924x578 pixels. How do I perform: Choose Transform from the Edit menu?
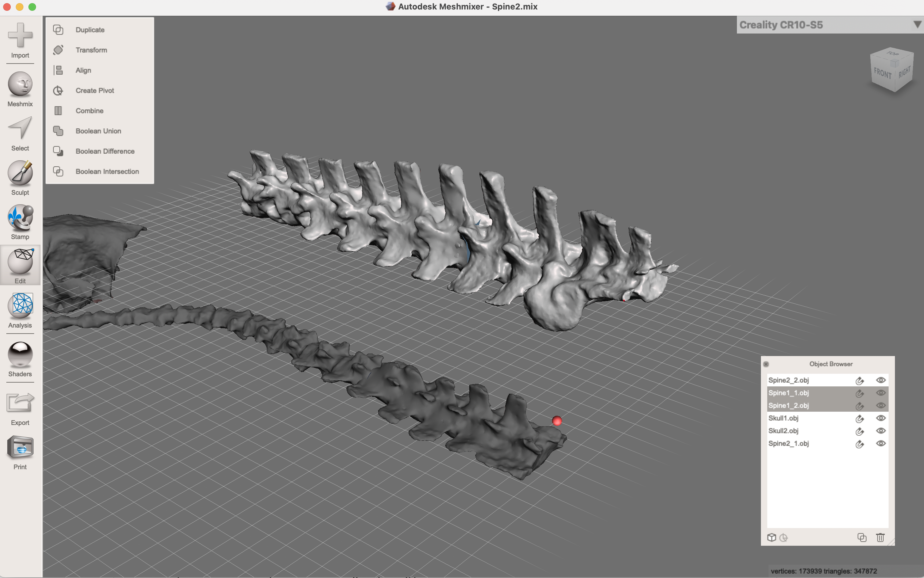91,50
